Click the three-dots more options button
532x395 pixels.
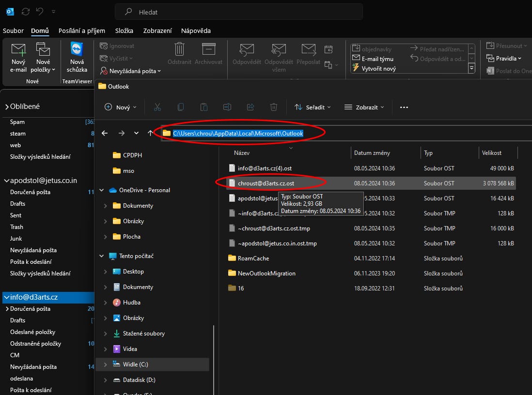404,107
